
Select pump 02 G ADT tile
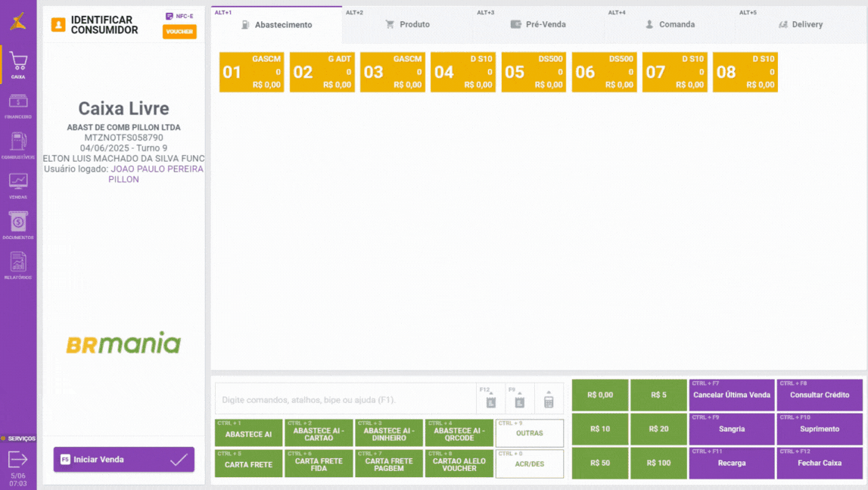pos(322,72)
